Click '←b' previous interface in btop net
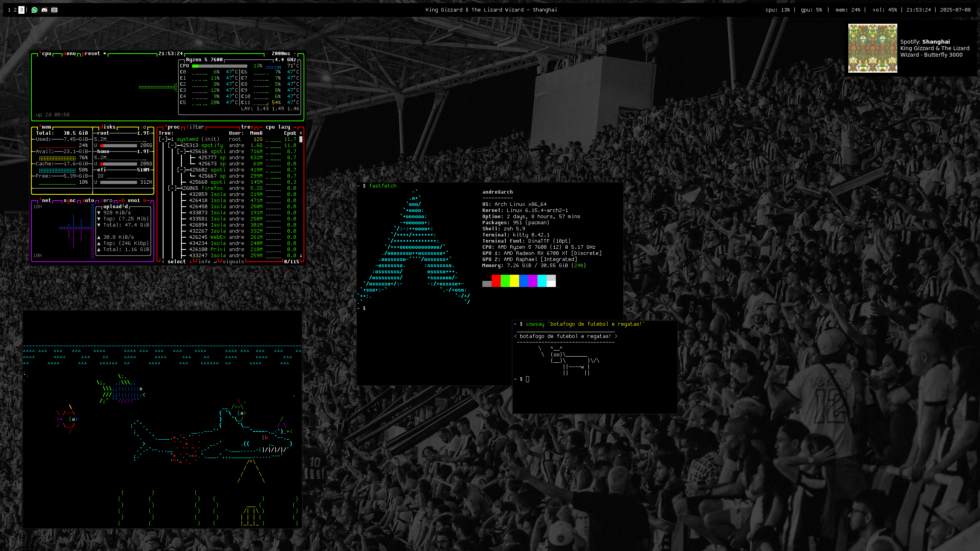 (x=122, y=201)
